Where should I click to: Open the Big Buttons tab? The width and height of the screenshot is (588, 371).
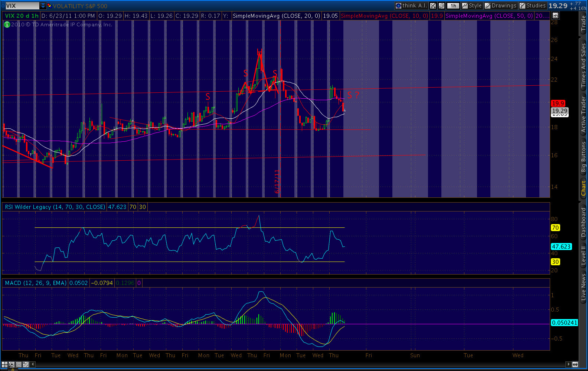[x=583, y=157]
